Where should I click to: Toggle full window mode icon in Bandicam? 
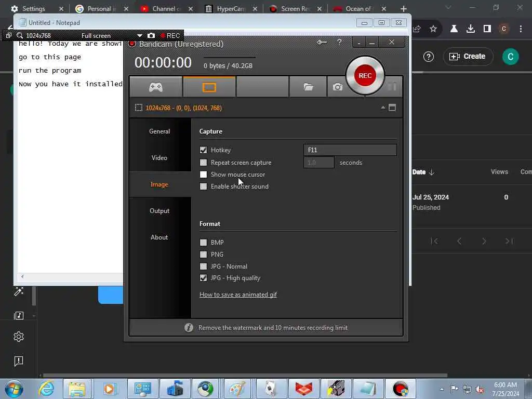point(392,108)
